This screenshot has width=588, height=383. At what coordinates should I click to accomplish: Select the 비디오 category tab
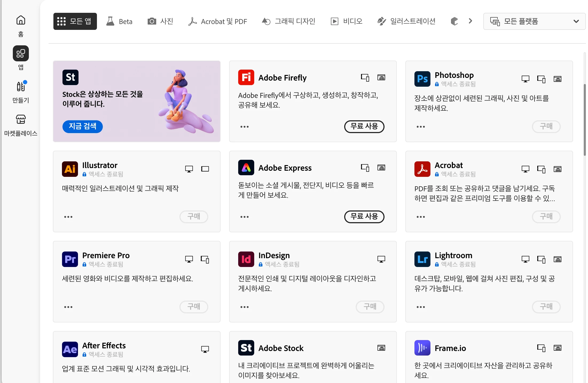(x=346, y=21)
